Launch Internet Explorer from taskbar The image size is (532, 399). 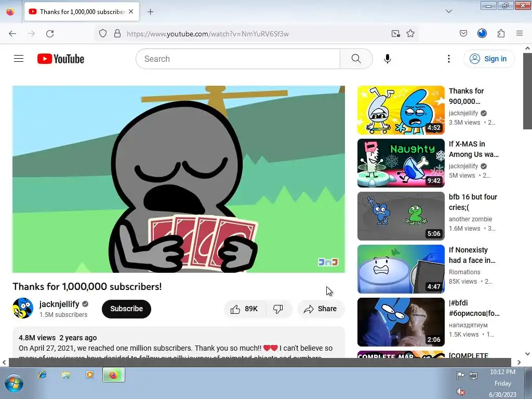click(x=43, y=375)
